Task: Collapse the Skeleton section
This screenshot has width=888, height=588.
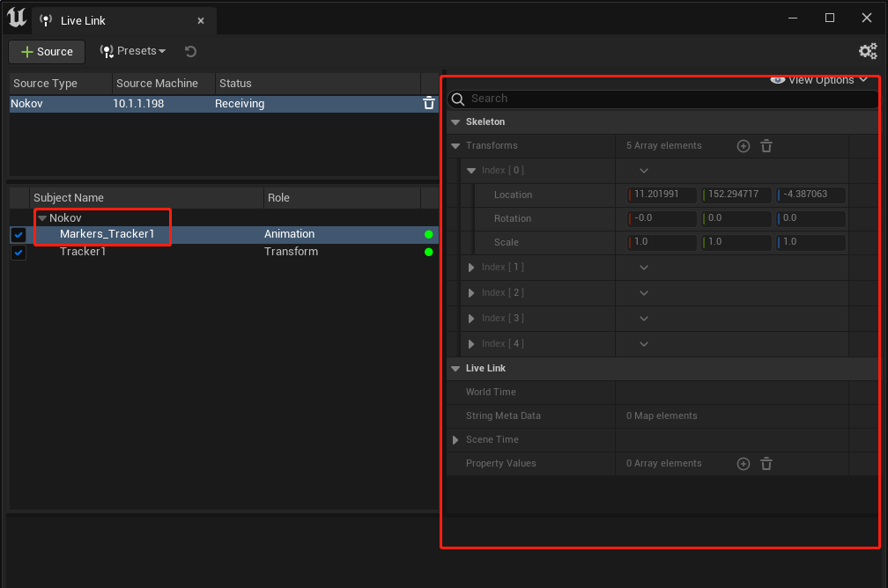Action: (455, 122)
